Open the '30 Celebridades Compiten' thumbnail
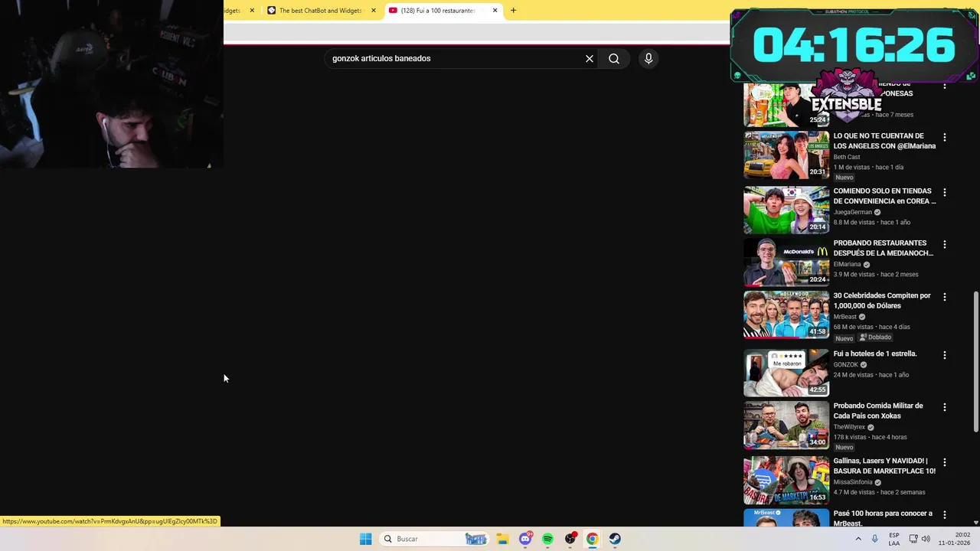Image resolution: width=980 pixels, height=551 pixels. pos(786,314)
